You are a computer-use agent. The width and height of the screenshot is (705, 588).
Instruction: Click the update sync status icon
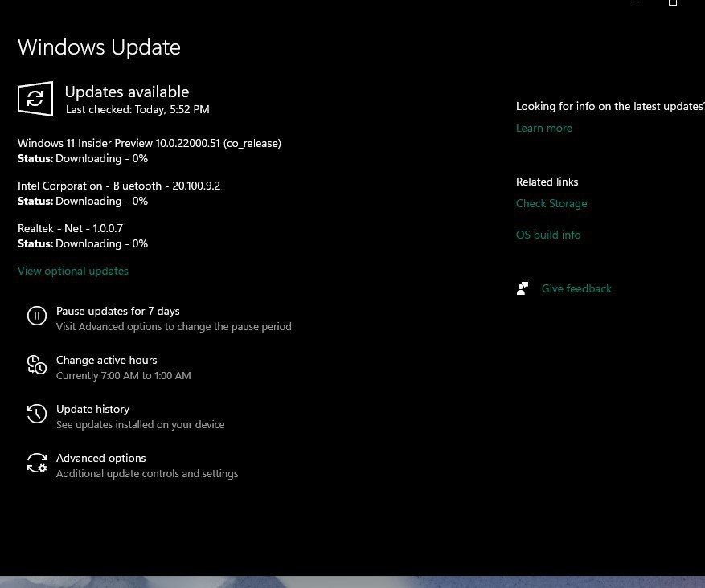click(35, 98)
